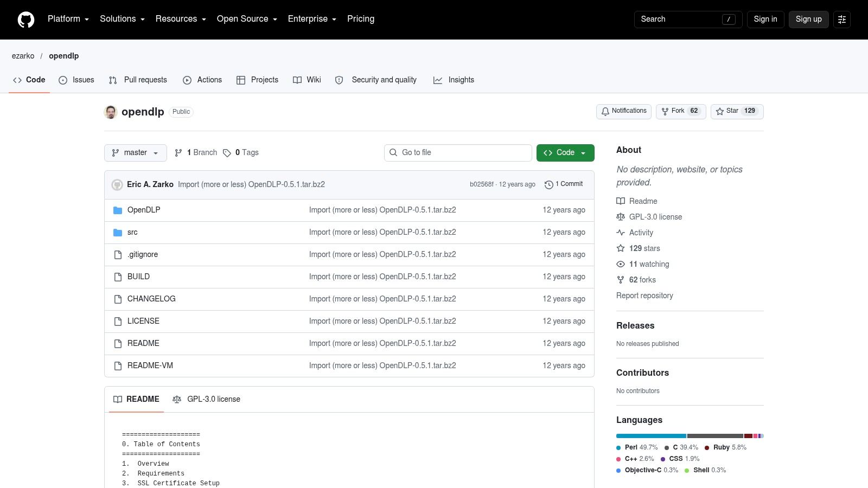Click the commit history clock icon
This screenshot has width=868, height=488.
[548, 185]
